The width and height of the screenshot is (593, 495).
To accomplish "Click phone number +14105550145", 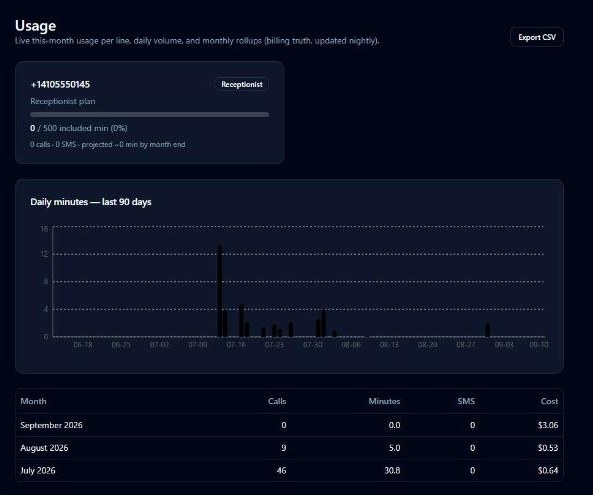I will coord(60,84).
